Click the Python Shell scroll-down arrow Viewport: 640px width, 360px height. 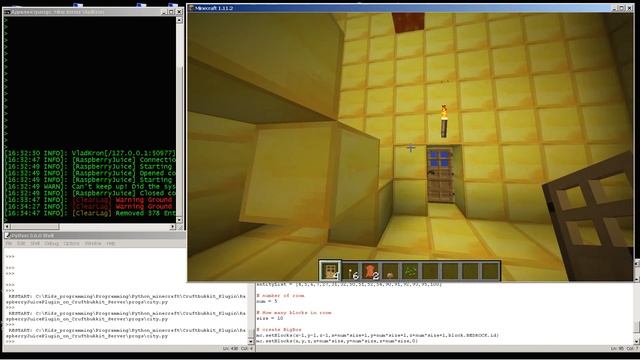pyautogui.click(x=251, y=342)
